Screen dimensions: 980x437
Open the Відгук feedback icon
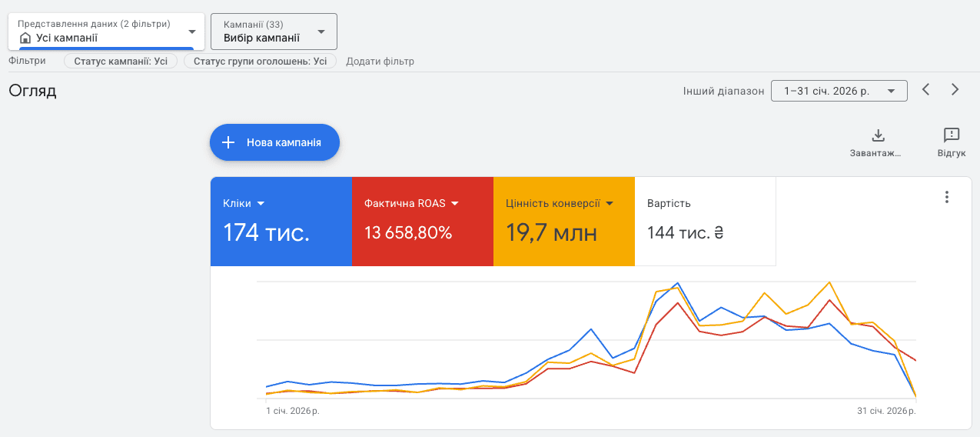click(952, 135)
